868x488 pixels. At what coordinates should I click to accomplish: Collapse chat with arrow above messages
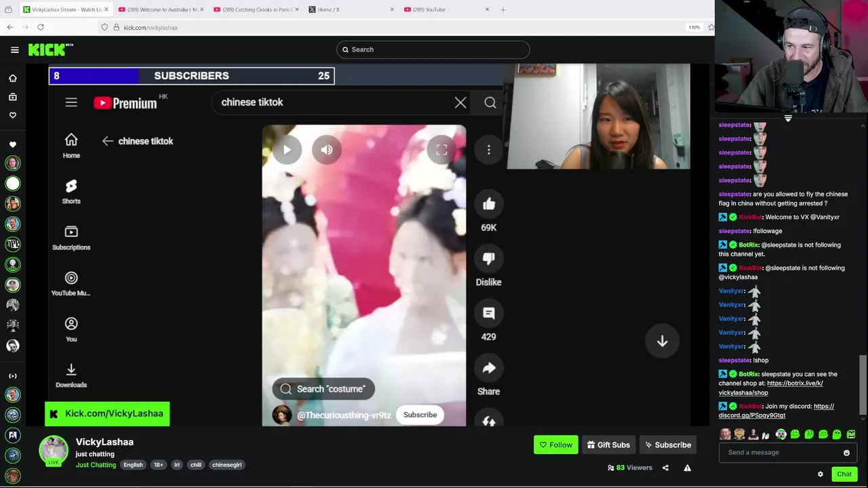pos(788,119)
